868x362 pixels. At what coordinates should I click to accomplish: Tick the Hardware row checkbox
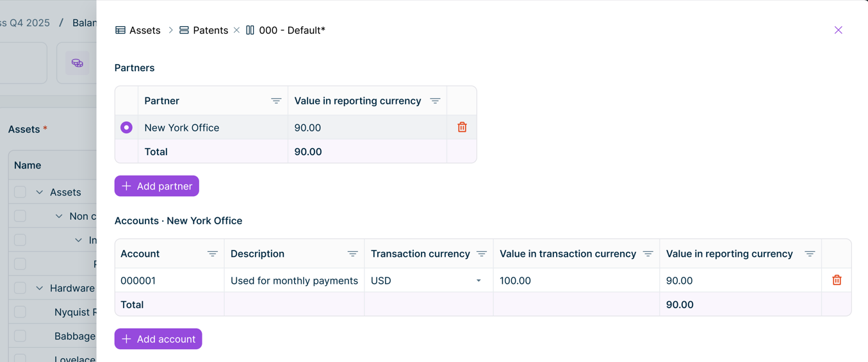coord(20,288)
